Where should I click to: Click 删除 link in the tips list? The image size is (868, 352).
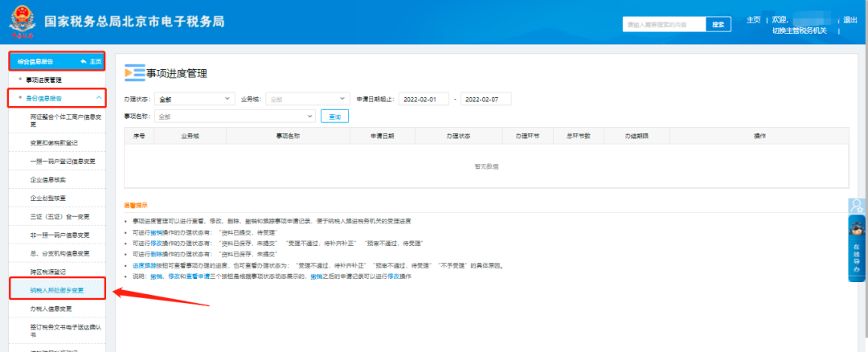157,254
